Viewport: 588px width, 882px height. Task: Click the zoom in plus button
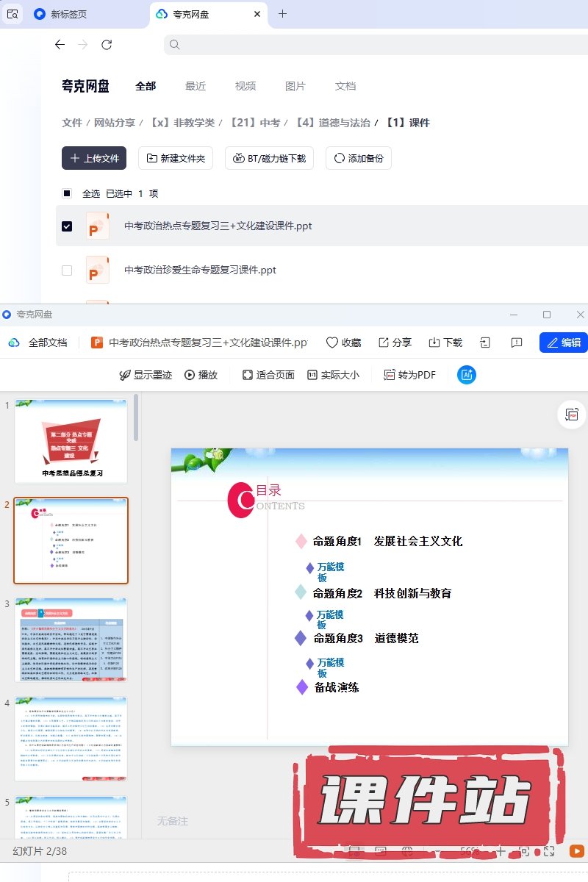tap(501, 851)
